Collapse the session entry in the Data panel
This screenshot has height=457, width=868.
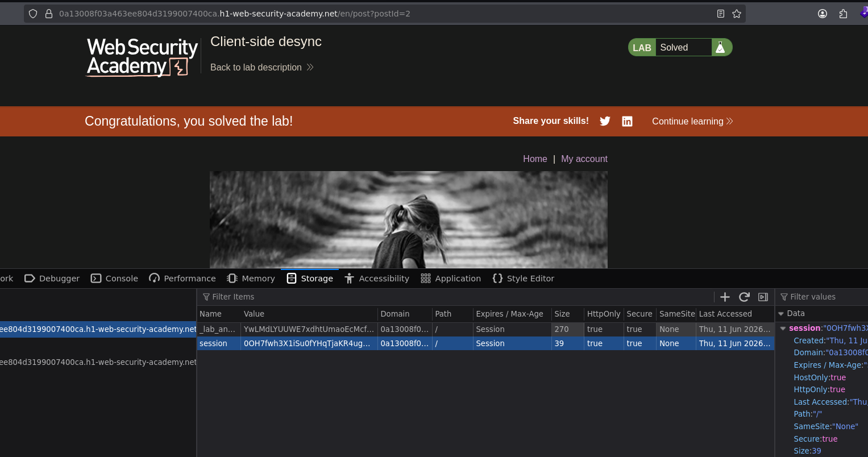point(783,329)
